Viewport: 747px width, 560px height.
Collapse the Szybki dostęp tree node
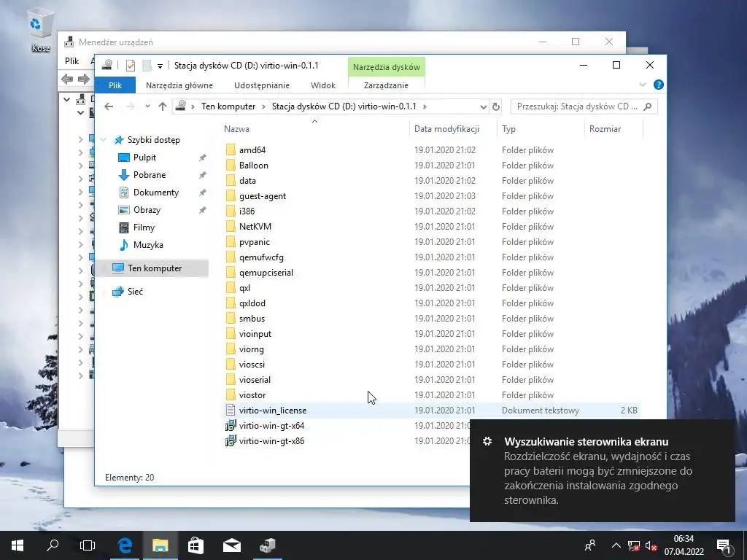point(104,140)
